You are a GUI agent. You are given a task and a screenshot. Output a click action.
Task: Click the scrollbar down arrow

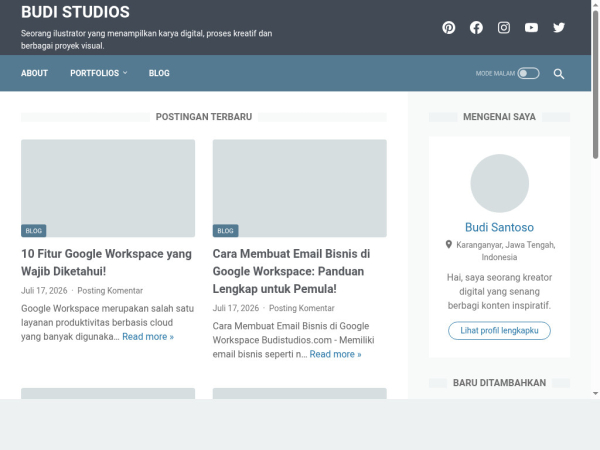(x=595, y=393)
